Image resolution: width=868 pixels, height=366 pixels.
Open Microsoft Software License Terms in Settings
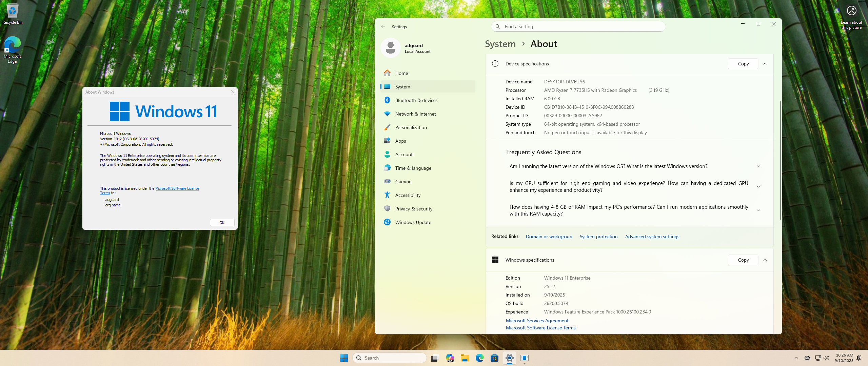tap(540, 328)
